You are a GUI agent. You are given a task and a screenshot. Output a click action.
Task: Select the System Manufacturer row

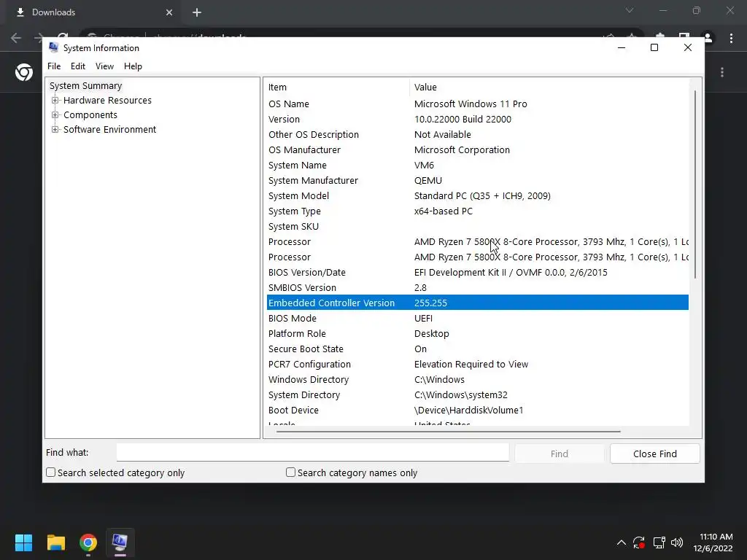(477, 181)
